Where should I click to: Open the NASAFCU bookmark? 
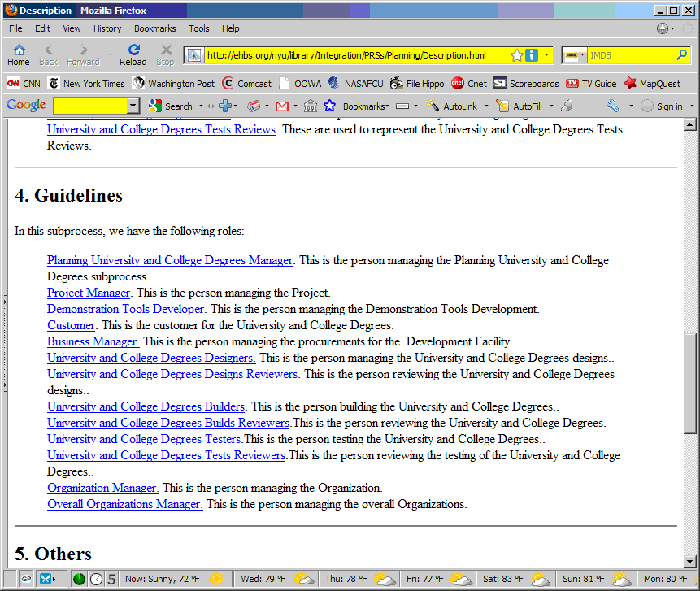click(356, 84)
